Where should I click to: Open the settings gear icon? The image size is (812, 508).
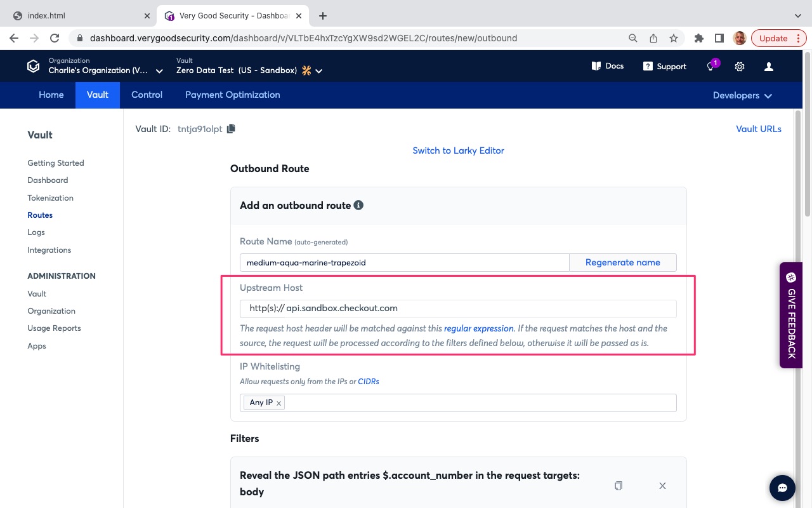pyautogui.click(x=740, y=67)
